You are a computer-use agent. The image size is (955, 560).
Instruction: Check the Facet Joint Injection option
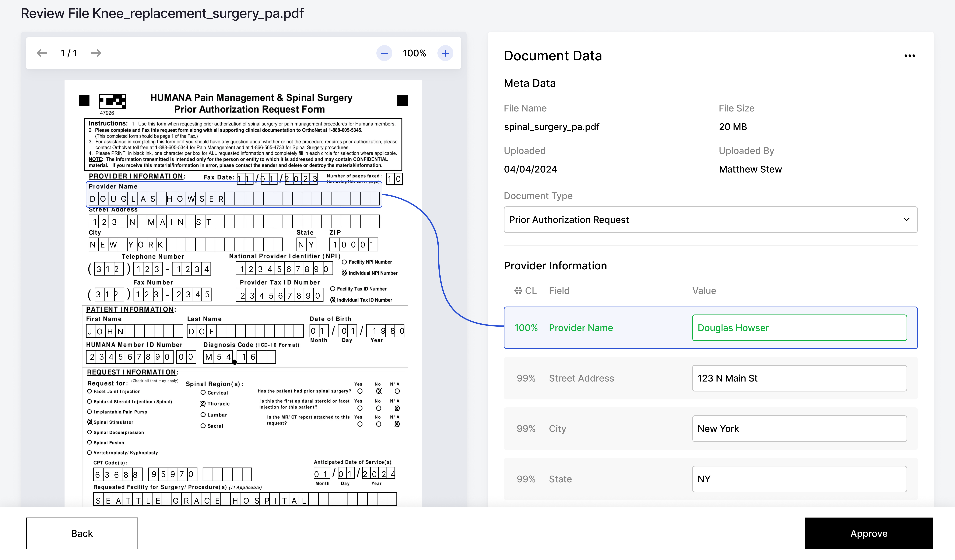click(90, 391)
